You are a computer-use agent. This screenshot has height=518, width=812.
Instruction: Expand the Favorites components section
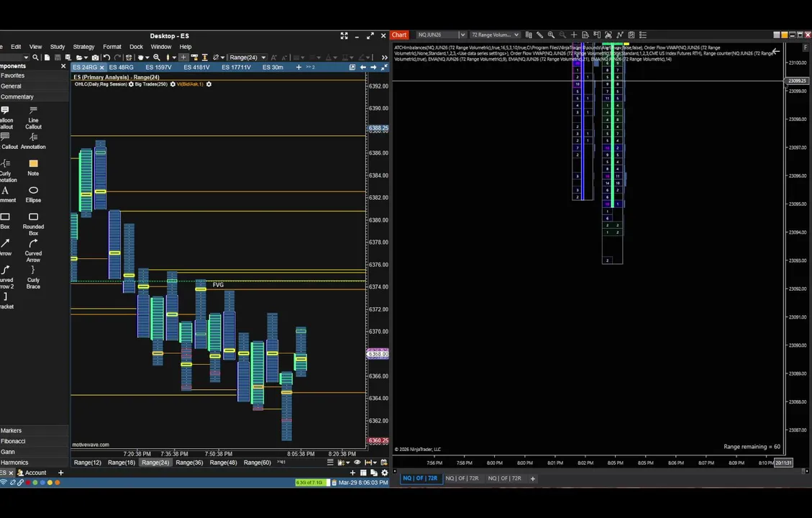click(35, 76)
